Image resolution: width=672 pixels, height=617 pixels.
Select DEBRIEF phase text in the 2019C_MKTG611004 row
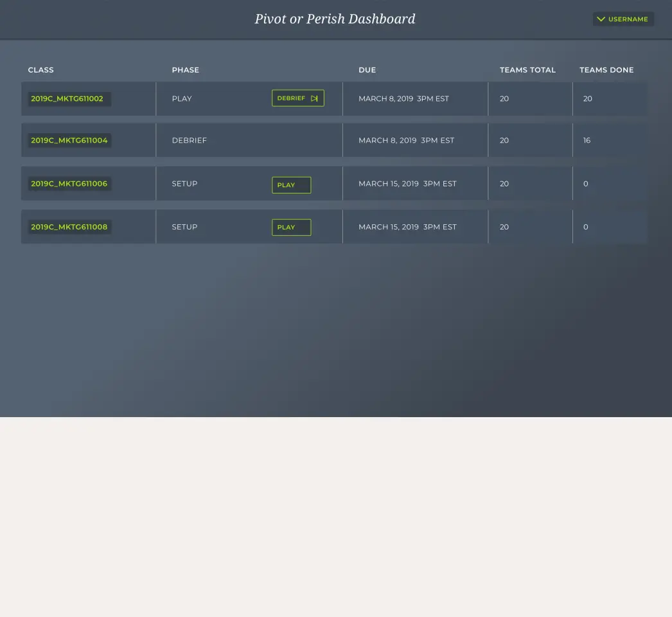click(190, 140)
